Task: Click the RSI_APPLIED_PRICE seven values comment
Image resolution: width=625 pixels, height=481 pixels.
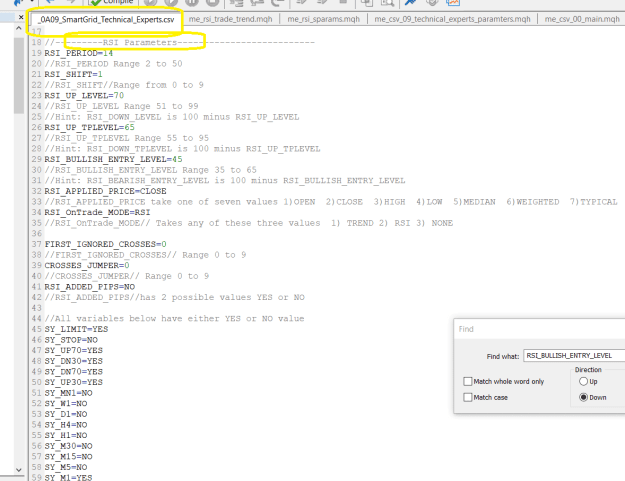Action: coord(331,202)
